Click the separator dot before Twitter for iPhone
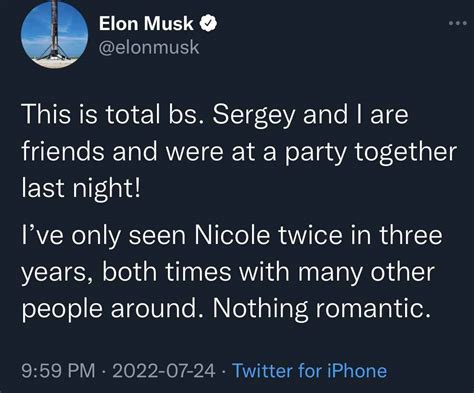 click(223, 371)
